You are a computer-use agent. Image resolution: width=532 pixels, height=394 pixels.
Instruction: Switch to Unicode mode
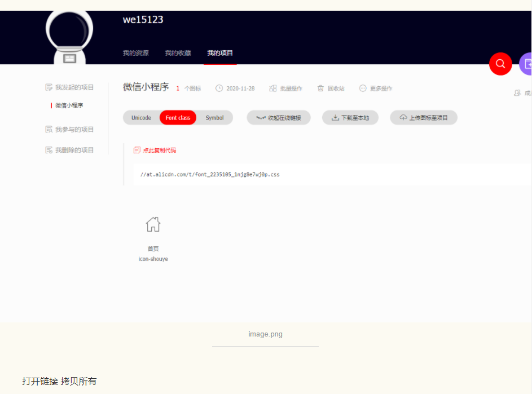141,118
